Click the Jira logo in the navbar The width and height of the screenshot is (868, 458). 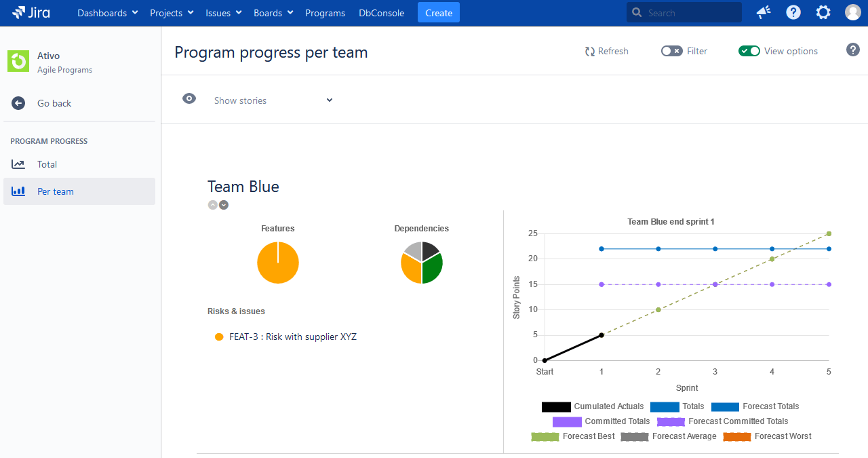[x=31, y=12]
